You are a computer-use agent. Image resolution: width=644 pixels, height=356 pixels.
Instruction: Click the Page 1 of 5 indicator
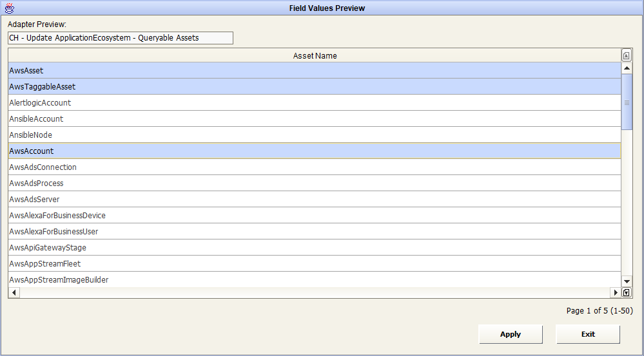pyautogui.click(x=600, y=311)
